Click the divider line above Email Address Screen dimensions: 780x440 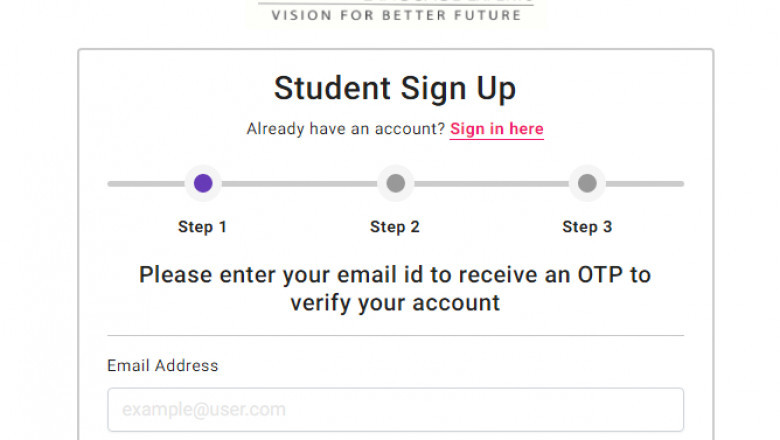pos(395,336)
